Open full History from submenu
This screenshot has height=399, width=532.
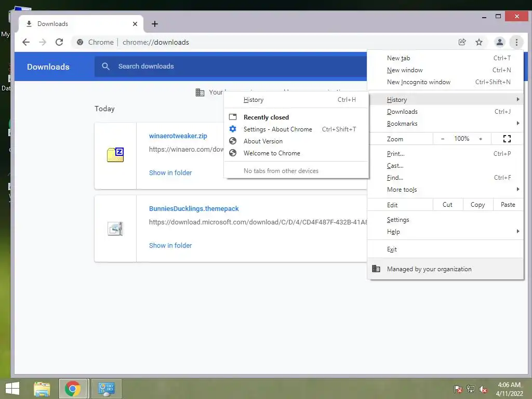(x=296, y=99)
